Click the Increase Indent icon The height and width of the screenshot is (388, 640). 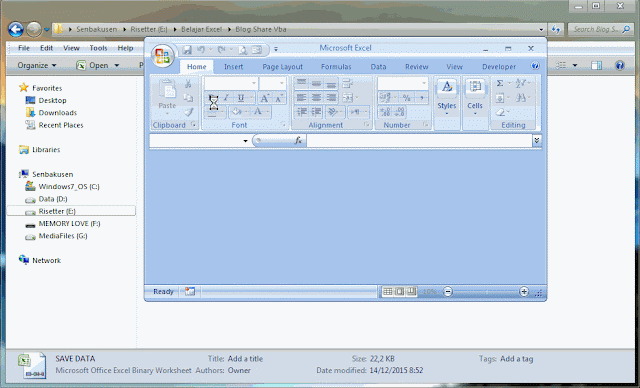tap(316, 111)
